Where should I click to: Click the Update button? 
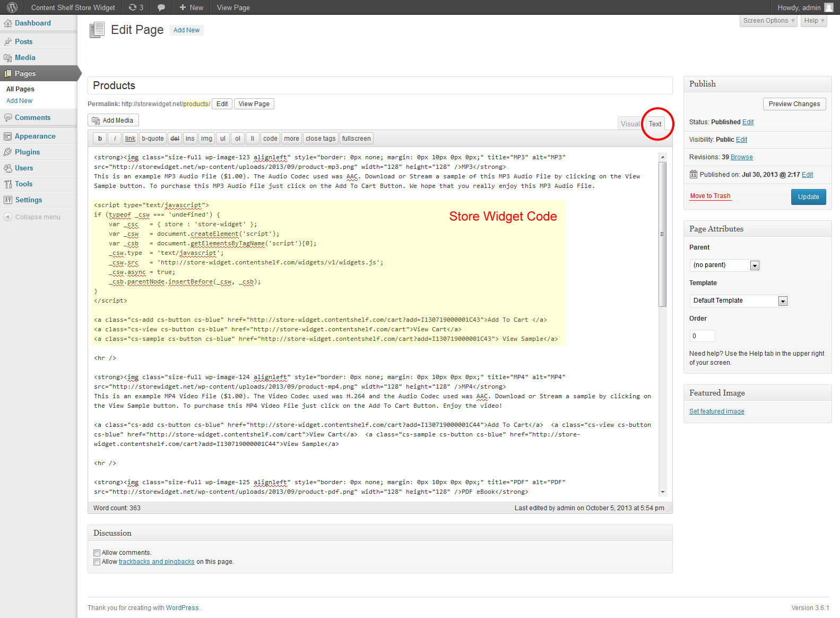[x=808, y=197]
